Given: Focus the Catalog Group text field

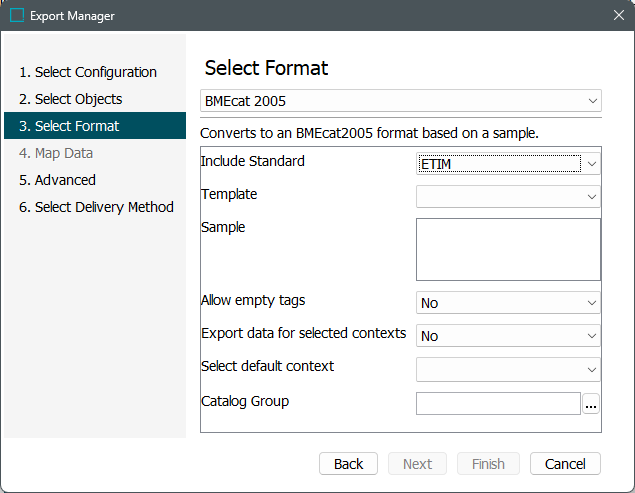Looking at the screenshot, I should [x=497, y=404].
